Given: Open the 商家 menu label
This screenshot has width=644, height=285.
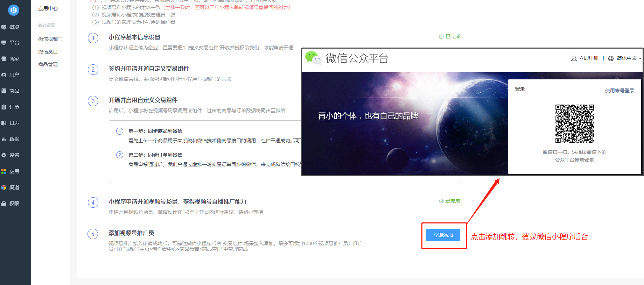Looking at the screenshot, I should [14, 59].
